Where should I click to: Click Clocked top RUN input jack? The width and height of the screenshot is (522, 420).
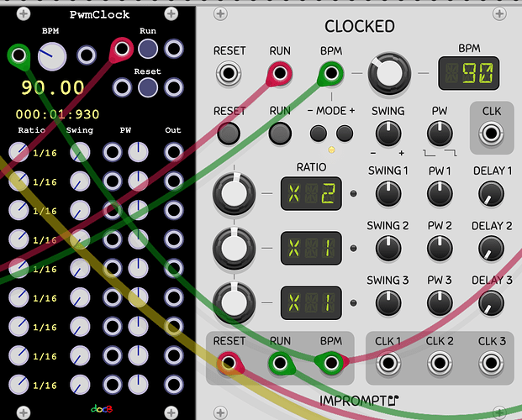pyautogui.click(x=280, y=73)
